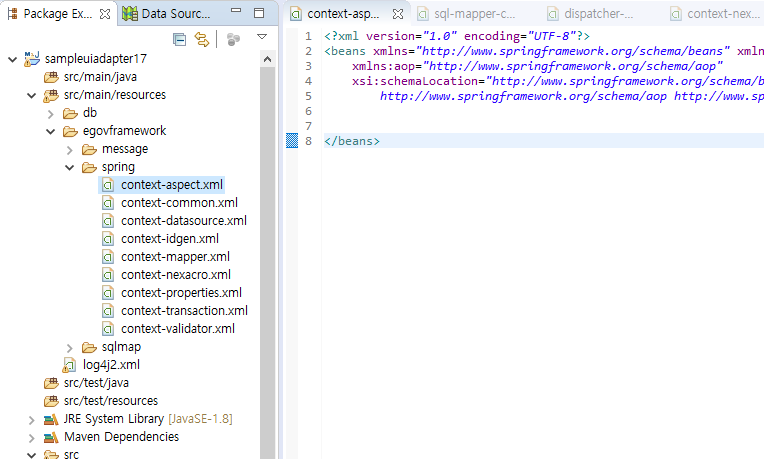This screenshot has width=764, height=459.
Task: Click the log4j2.xml file icon
Action: 69,365
